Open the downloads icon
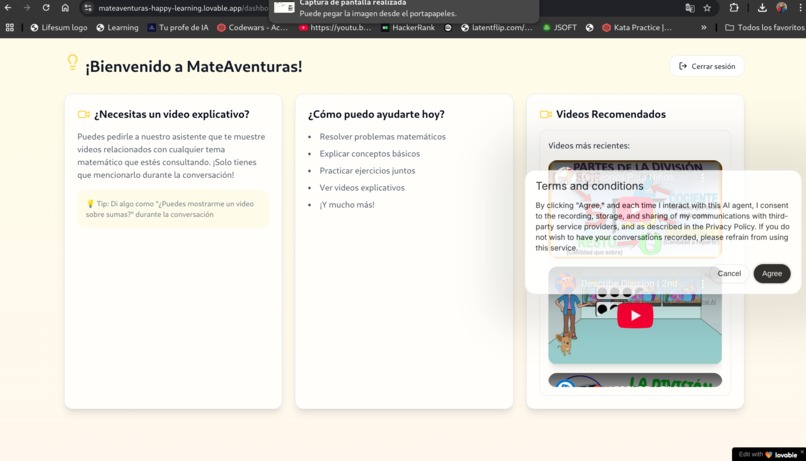 (x=762, y=8)
